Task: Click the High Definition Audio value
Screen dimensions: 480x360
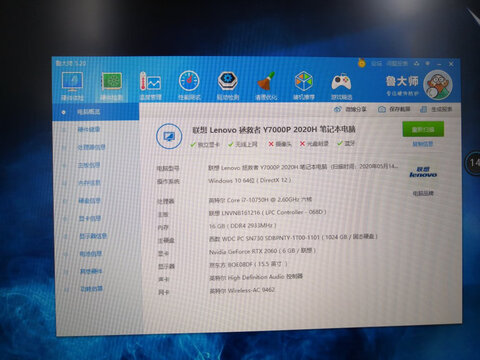Action: (256, 277)
